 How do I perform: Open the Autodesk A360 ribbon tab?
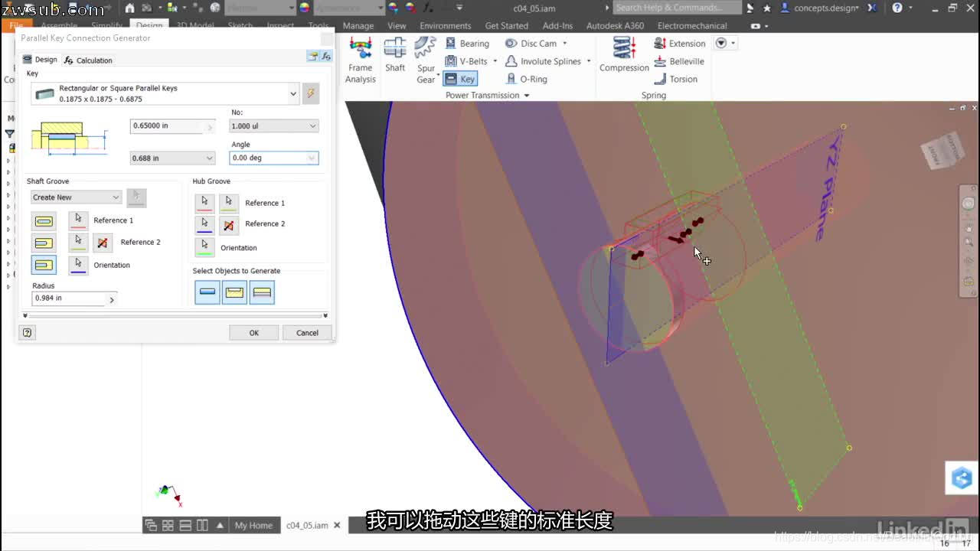(x=615, y=26)
